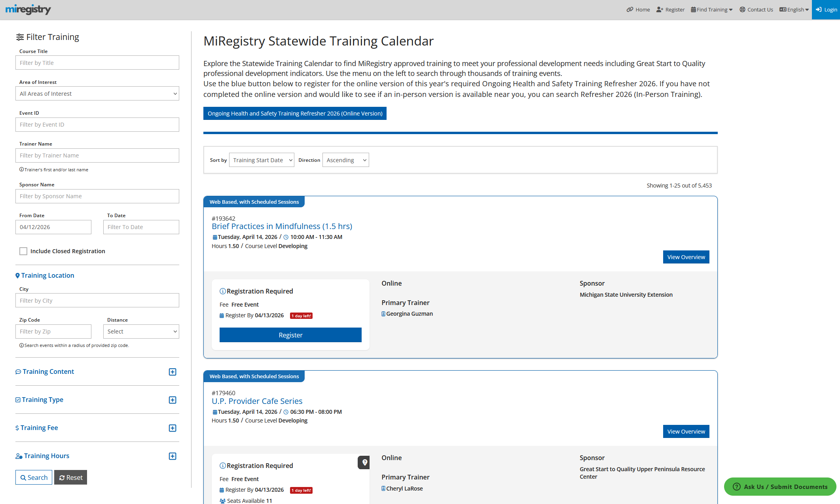The height and width of the screenshot is (504, 840).
Task: Select Contact Us in the navigation bar
Action: point(756,9)
